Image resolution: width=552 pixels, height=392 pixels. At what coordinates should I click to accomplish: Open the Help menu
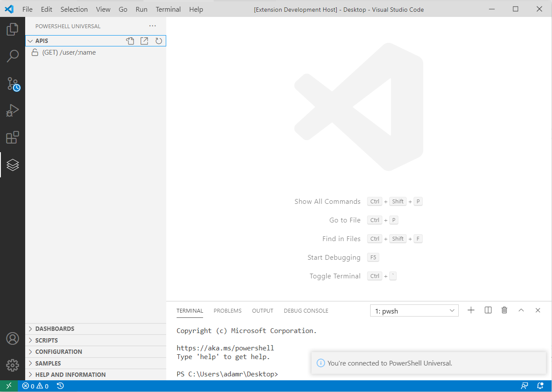click(196, 9)
